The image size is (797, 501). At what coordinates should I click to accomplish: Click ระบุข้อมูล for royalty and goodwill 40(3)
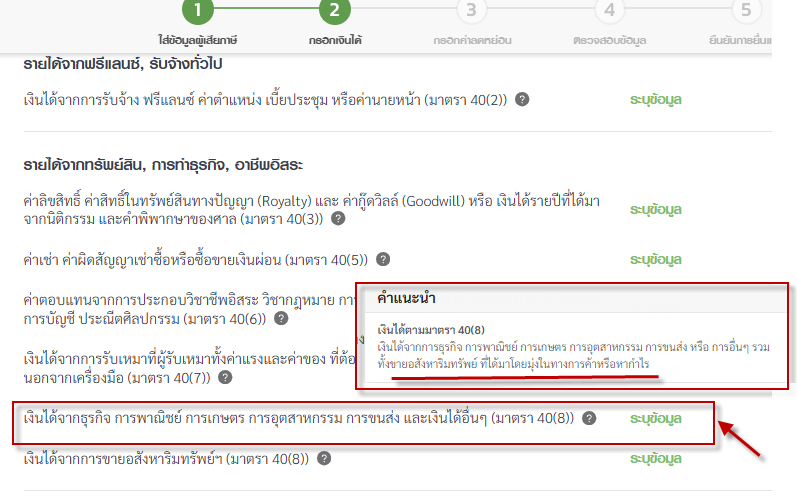tap(655, 210)
